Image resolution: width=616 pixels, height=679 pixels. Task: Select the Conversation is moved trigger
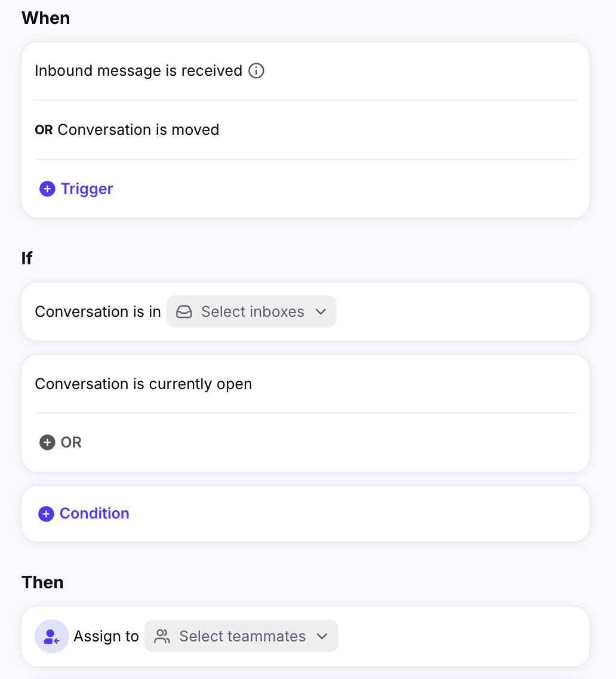[138, 130]
